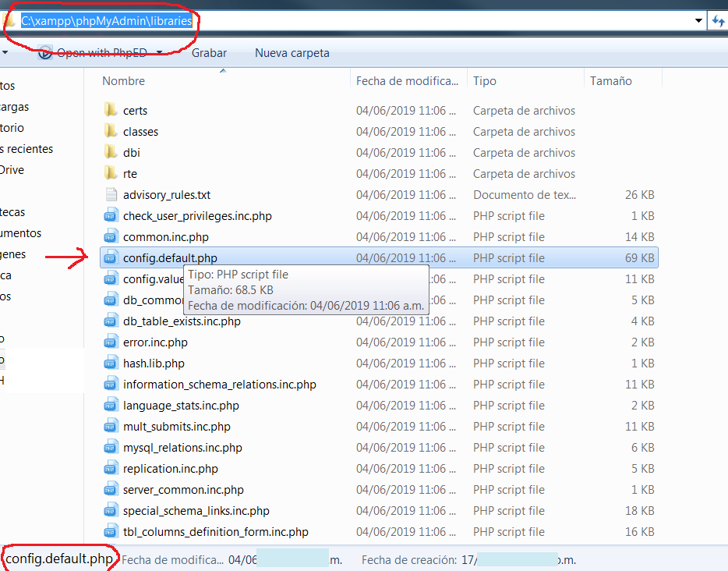Sort by the Tipo column header
This screenshot has width=728, height=571.
[x=485, y=81]
